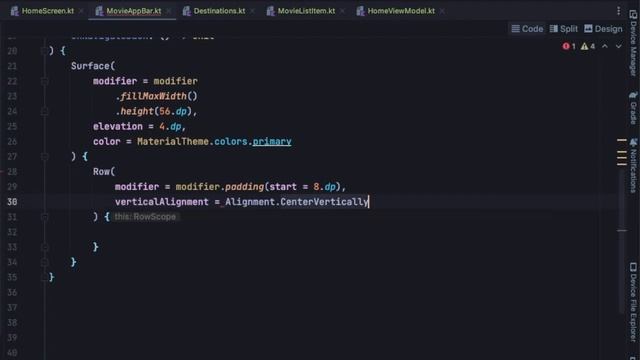Click Alignment.CenterVertically on line 30
The image size is (640, 360).
click(x=297, y=202)
